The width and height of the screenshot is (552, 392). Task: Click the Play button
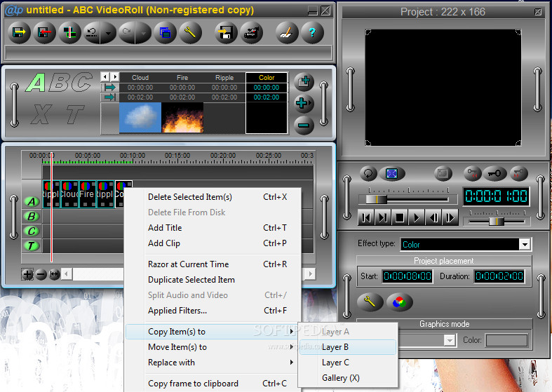coord(417,218)
